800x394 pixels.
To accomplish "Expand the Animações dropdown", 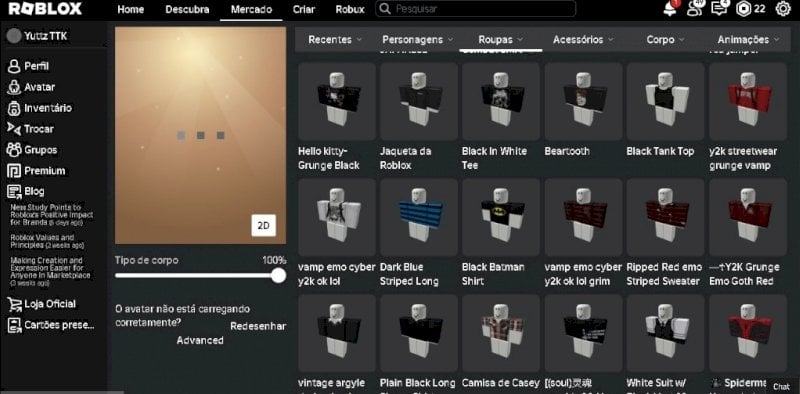I will click(748, 39).
